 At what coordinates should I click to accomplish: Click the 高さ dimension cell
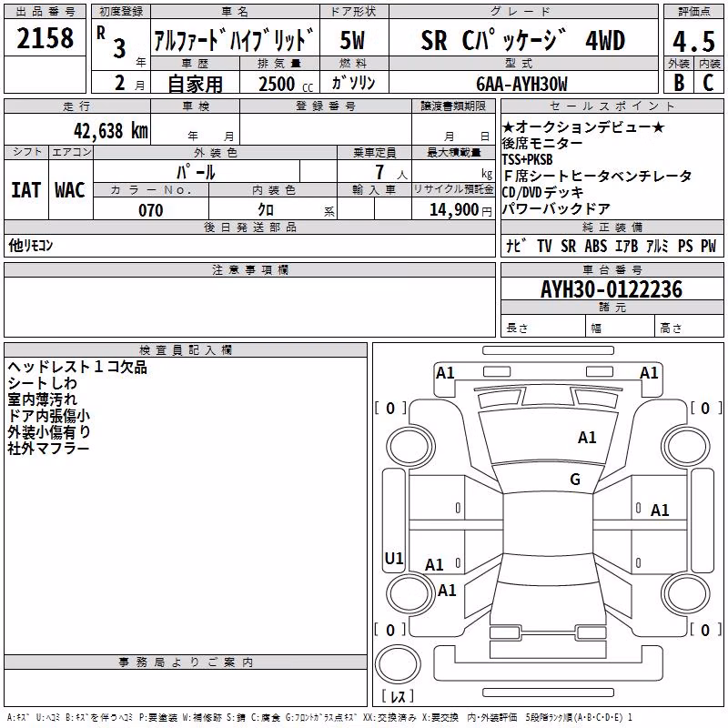pos(690,326)
